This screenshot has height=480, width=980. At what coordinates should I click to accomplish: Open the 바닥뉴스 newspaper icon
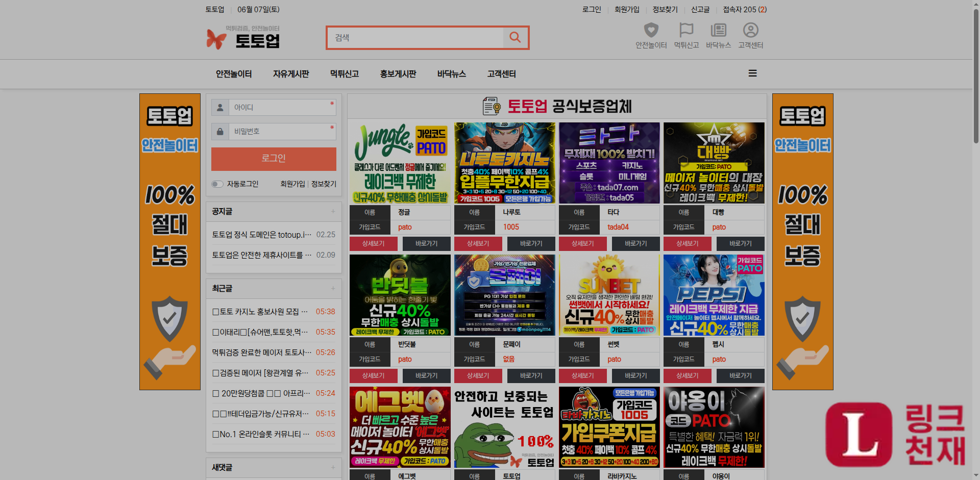point(718,30)
